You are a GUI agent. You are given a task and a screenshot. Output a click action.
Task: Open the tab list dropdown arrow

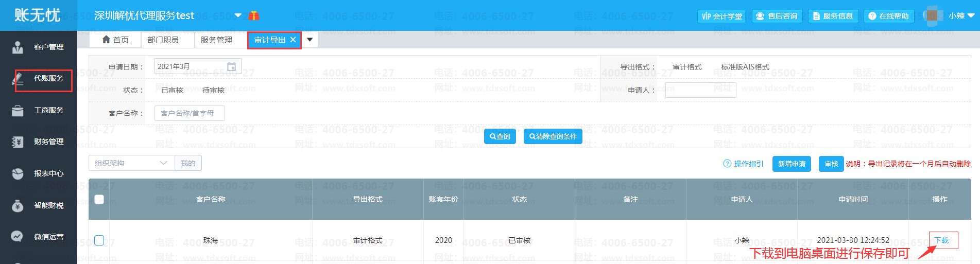pos(310,40)
